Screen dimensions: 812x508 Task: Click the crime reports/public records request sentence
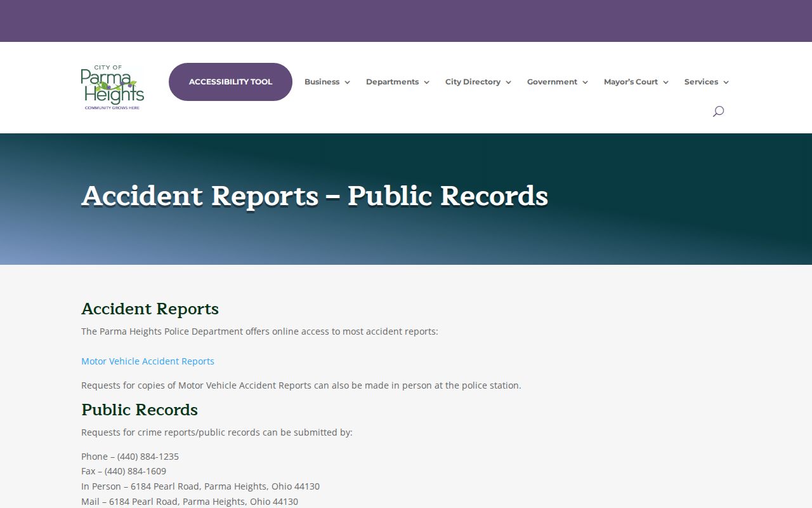tap(217, 432)
